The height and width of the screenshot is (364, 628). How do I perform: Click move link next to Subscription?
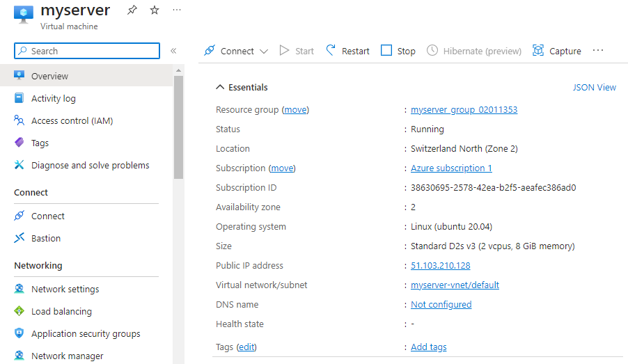click(x=282, y=168)
